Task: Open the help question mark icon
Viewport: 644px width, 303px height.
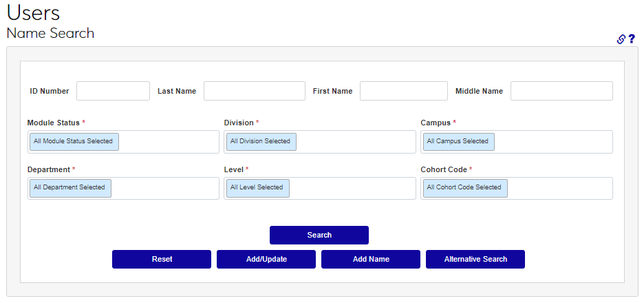Action: click(632, 39)
